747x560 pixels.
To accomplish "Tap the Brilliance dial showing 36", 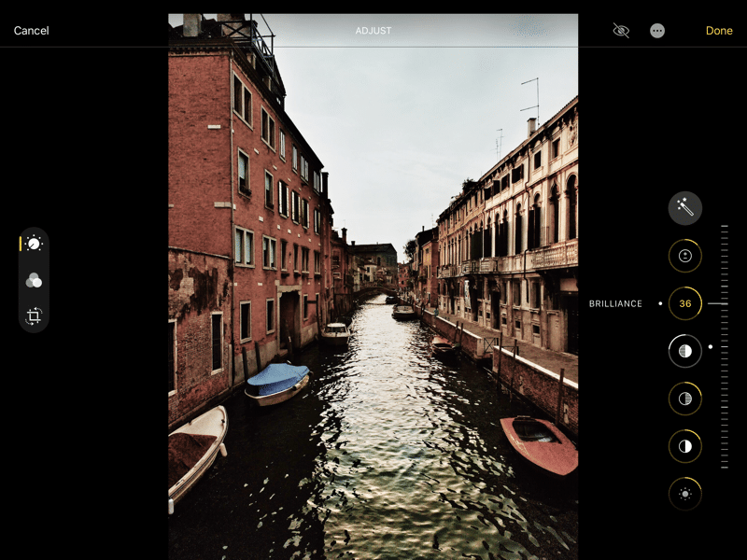I will point(685,303).
